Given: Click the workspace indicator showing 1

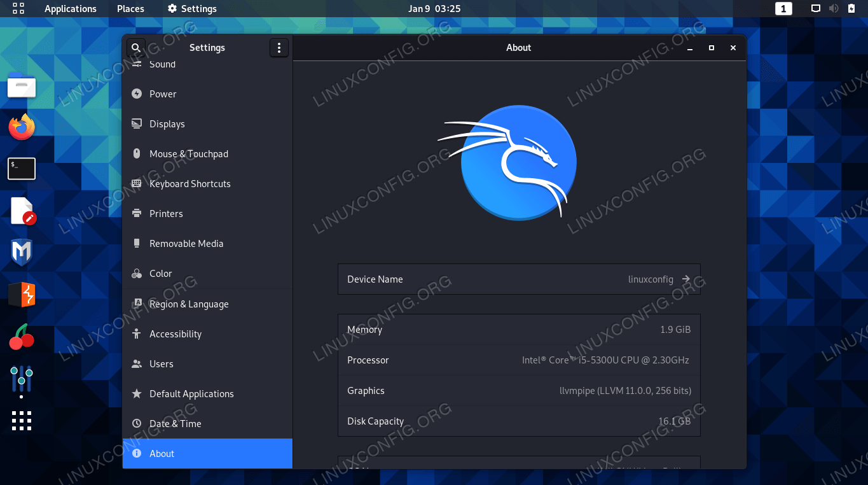Looking at the screenshot, I should (x=783, y=8).
